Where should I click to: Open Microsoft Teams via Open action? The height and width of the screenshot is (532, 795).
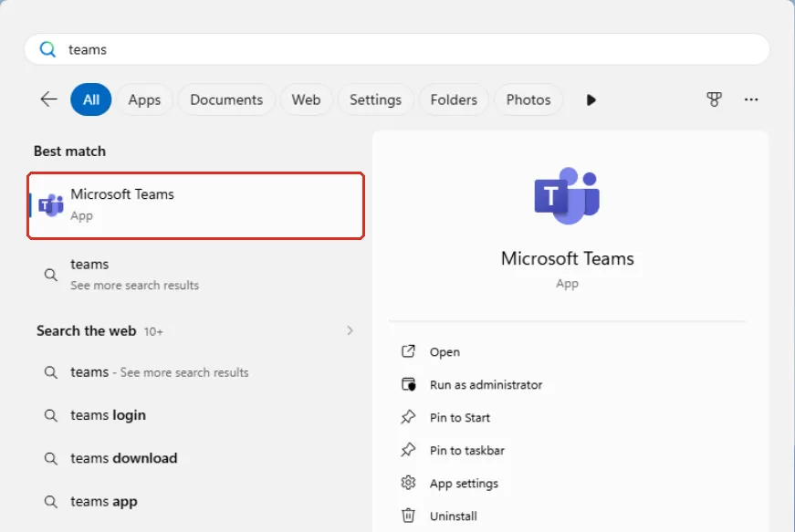tap(568, 351)
